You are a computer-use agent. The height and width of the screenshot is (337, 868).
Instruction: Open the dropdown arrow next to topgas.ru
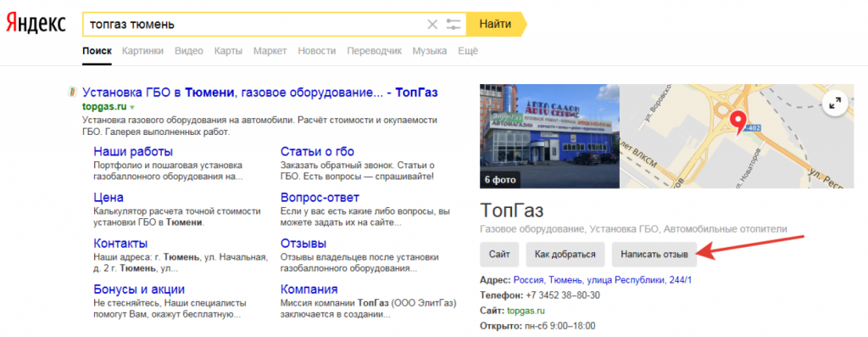coord(132,106)
